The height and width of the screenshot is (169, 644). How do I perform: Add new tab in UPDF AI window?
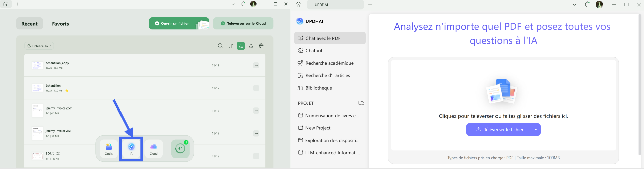[x=370, y=5]
